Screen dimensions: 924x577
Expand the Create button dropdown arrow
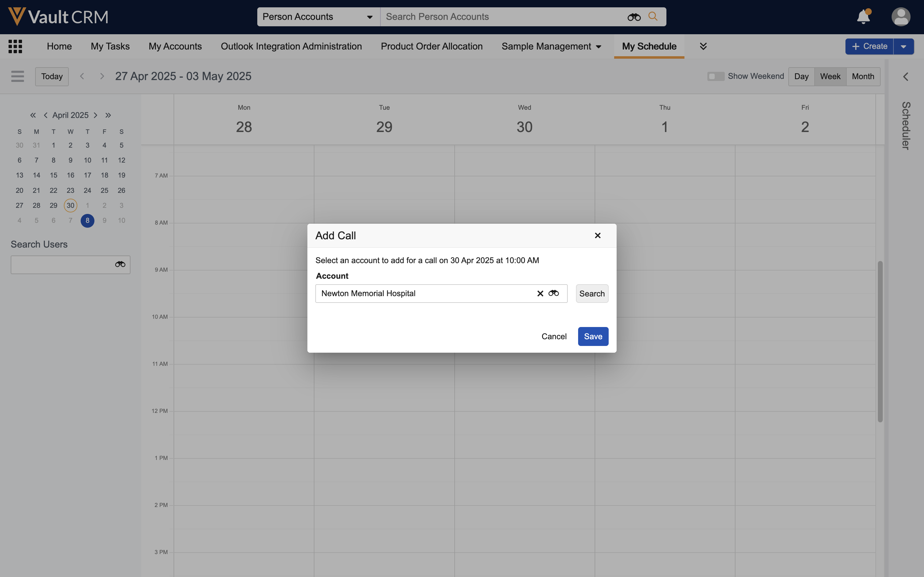pyautogui.click(x=903, y=46)
